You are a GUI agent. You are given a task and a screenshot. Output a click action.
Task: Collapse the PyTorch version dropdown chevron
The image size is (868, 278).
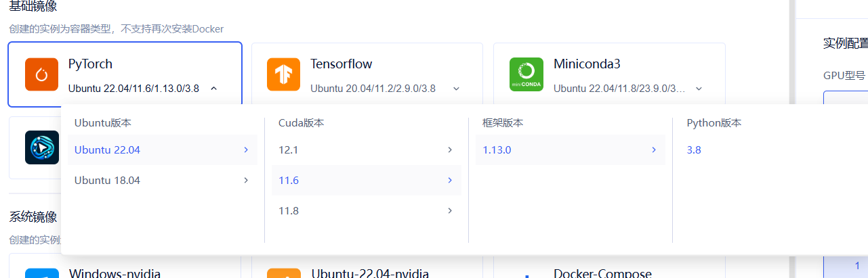point(213,89)
